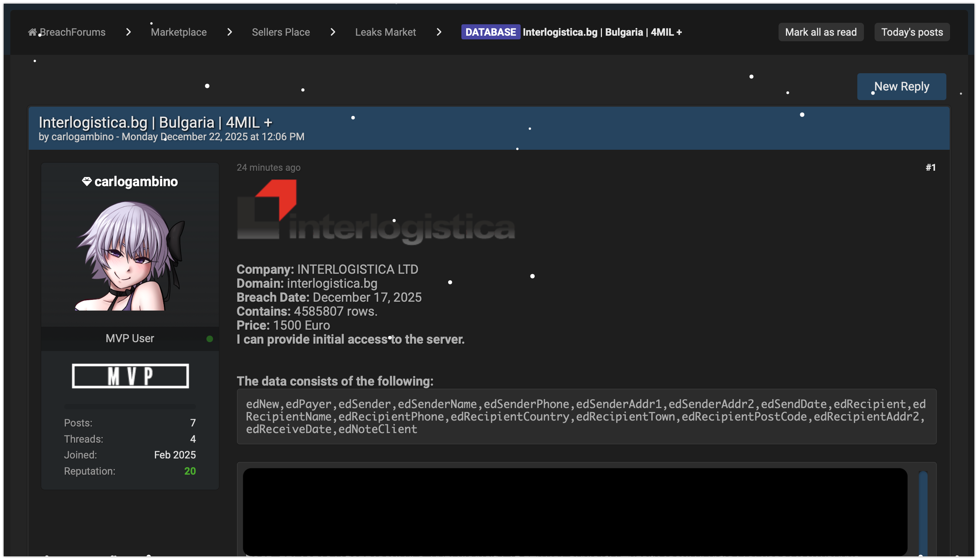This screenshot has height=560, width=978.
Task: Click the Joined date Feb 2025
Action: click(x=175, y=455)
